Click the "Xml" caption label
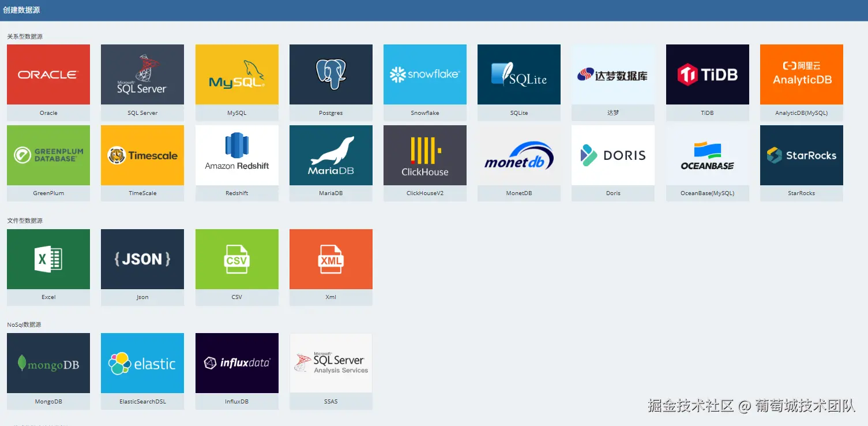Viewport: 868px width, 426px height. pos(331,297)
